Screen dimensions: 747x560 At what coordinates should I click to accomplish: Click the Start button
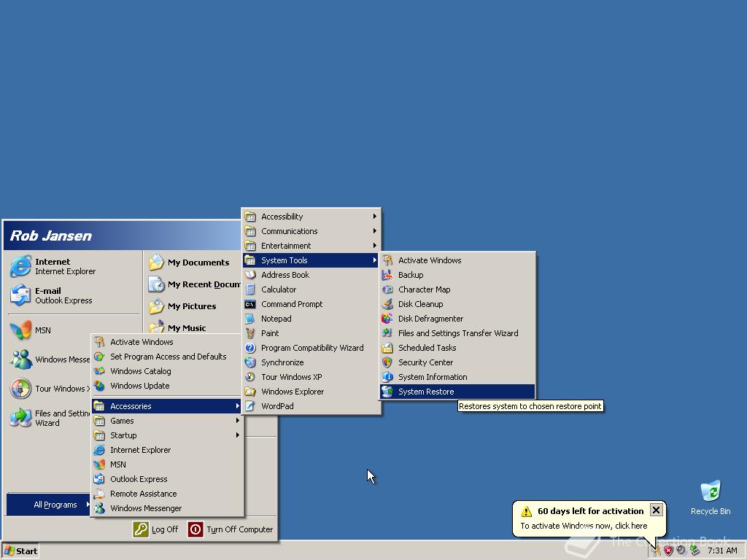(20, 551)
